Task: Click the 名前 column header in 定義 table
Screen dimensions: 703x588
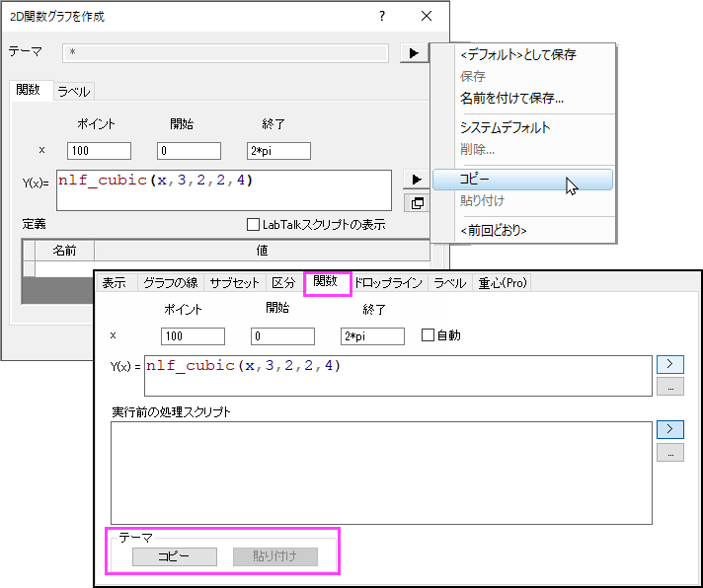Action: pyautogui.click(x=64, y=251)
